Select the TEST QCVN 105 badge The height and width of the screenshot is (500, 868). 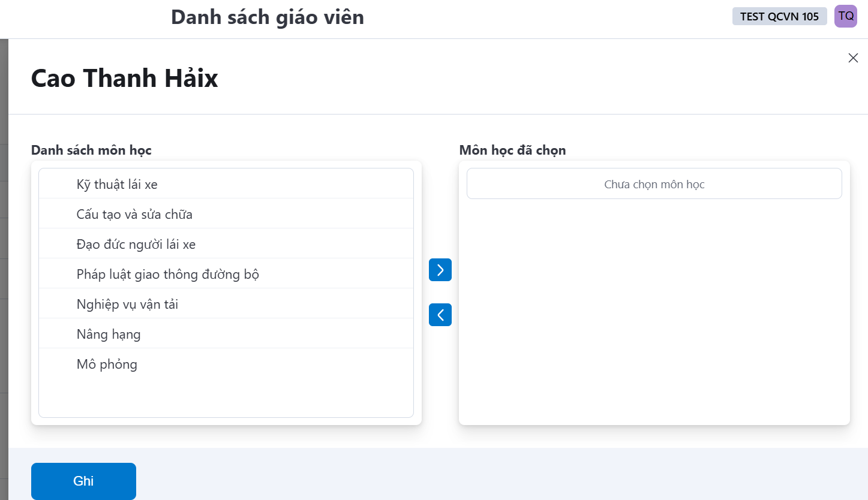click(780, 16)
